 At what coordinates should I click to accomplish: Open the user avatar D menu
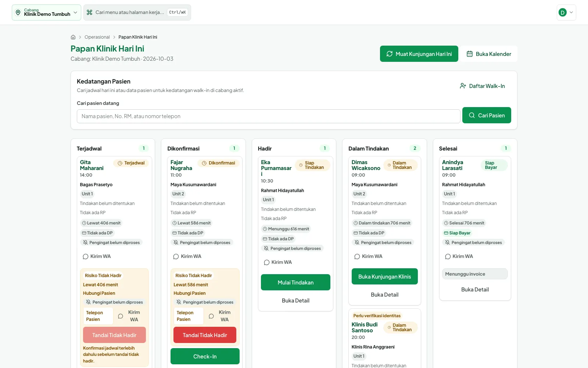pyautogui.click(x=566, y=13)
